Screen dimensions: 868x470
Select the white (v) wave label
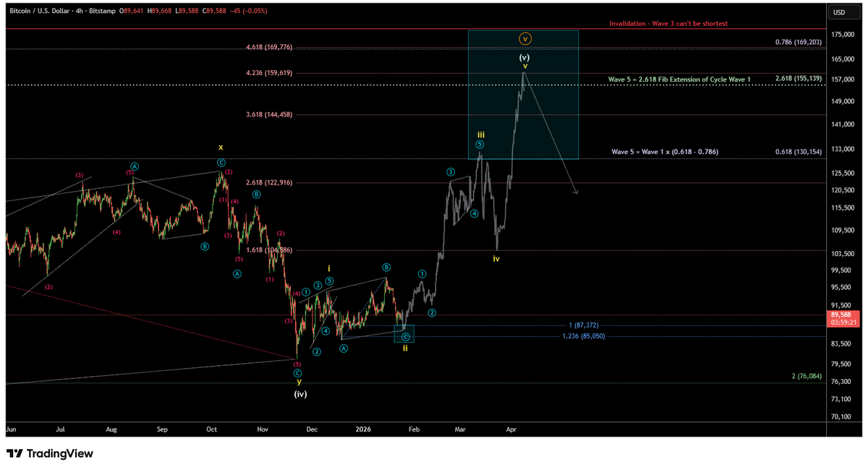[x=525, y=56]
